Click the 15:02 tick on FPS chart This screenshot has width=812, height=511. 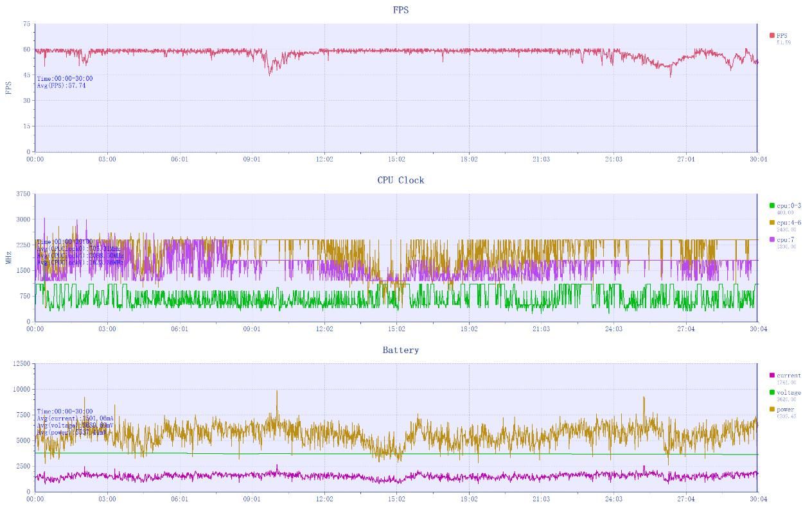pyautogui.click(x=396, y=159)
